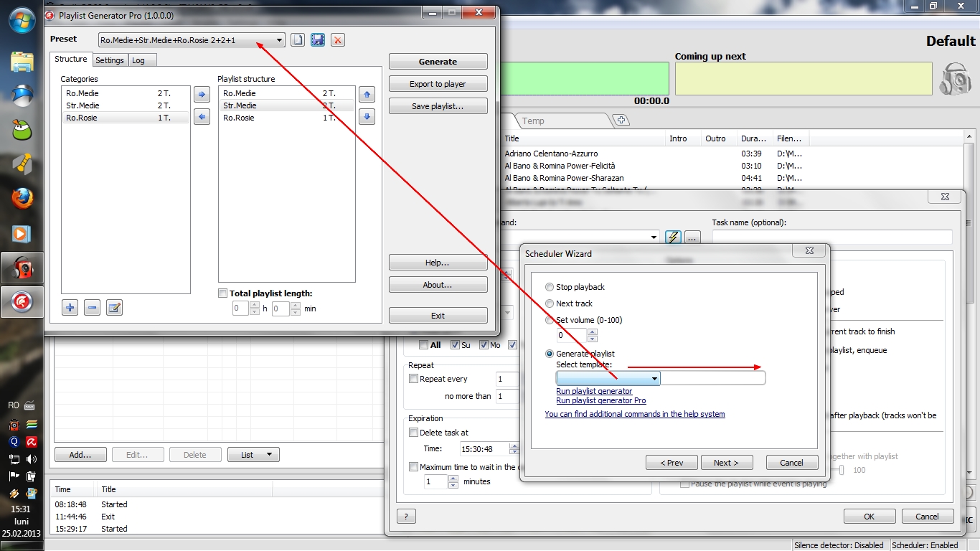Click the blue Q tray icon

pyautogui.click(x=14, y=442)
